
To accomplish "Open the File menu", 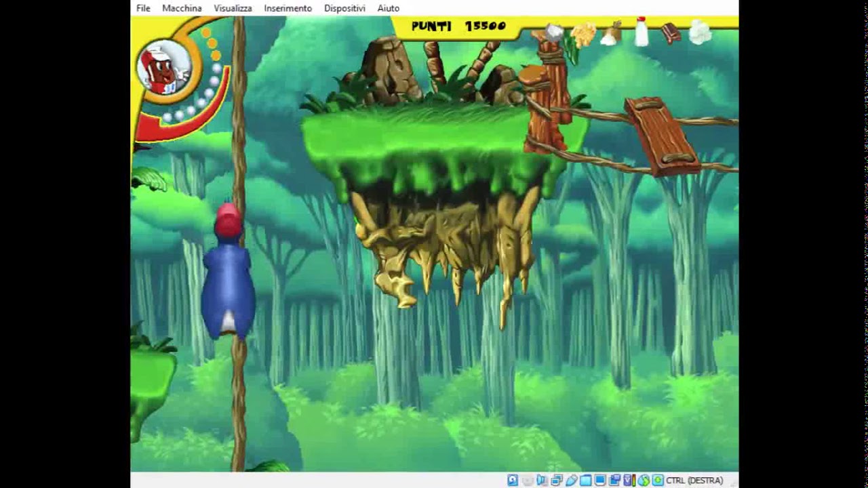I will [143, 8].
